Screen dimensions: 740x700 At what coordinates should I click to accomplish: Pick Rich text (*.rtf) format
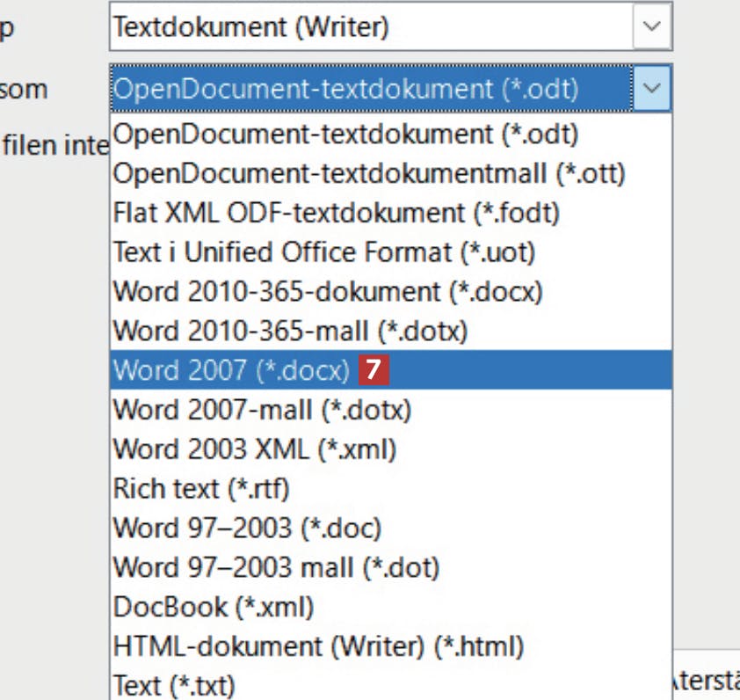point(201,488)
